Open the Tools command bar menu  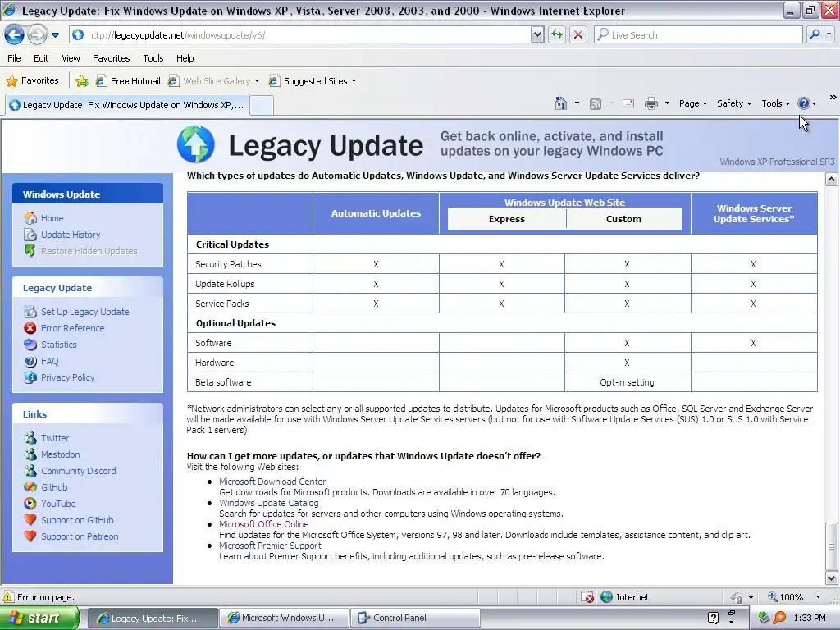pos(775,103)
